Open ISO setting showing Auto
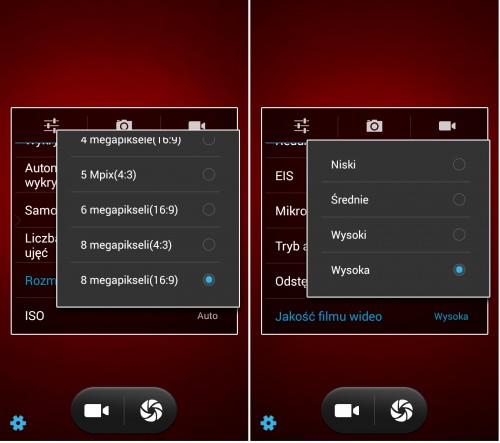Screen dimensions: 500x443 coord(124,316)
